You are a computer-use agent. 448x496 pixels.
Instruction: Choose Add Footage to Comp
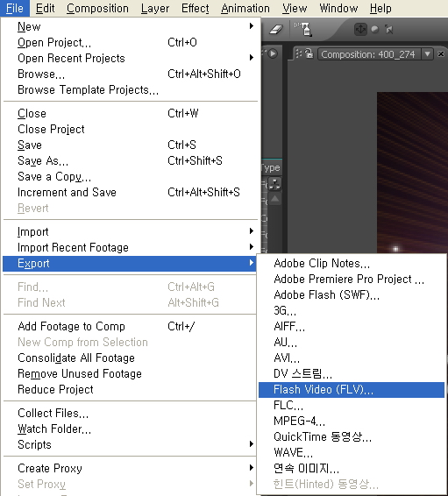(130, 326)
